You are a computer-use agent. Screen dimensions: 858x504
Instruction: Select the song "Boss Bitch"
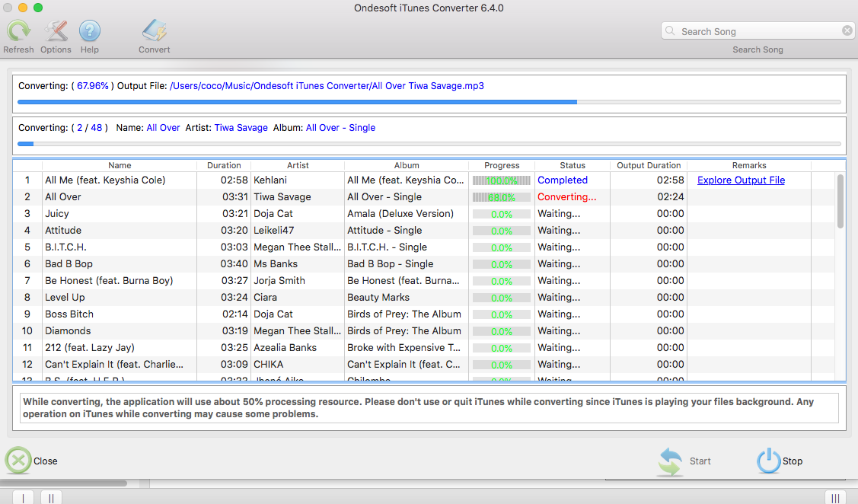point(69,314)
